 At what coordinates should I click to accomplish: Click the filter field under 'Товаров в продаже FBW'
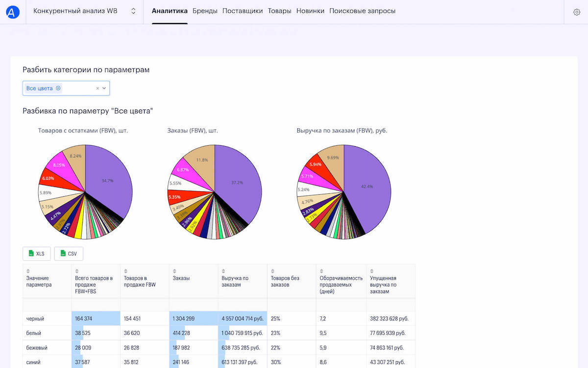[145, 305]
